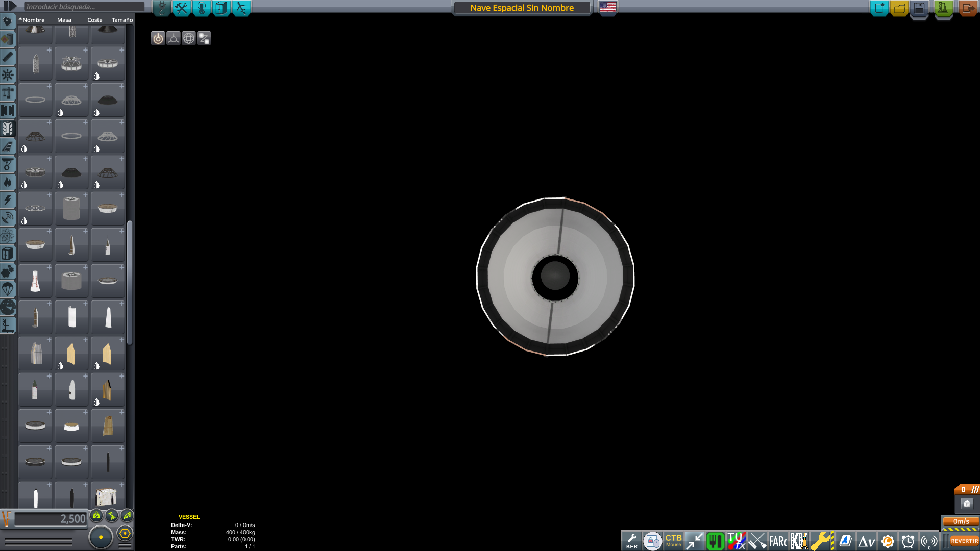This screenshot has height=551, width=980.
Task: Open Janitor's Closet with the broom icon
Action: (x=756, y=540)
